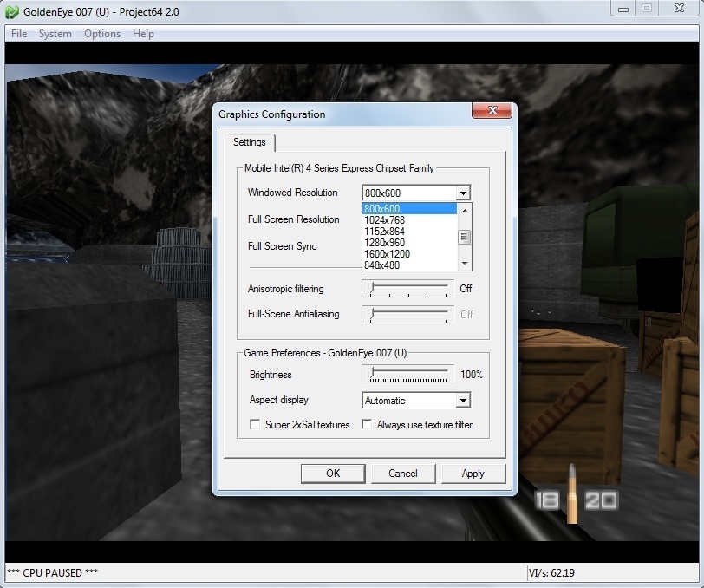Click the CPU PAUSED status text
704x588 pixels.
click(53, 573)
